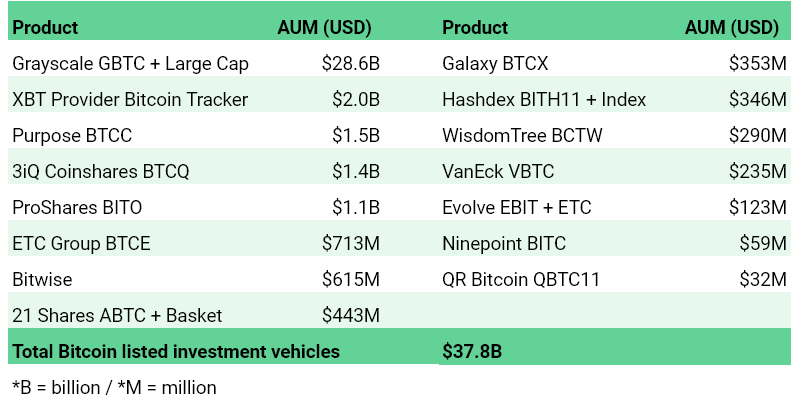Click the WisdomTree BCTW product name
This screenshot has height=407, width=805.
pos(522,136)
